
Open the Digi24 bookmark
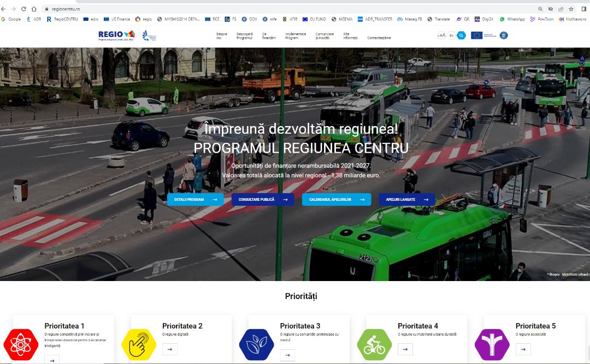point(484,19)
